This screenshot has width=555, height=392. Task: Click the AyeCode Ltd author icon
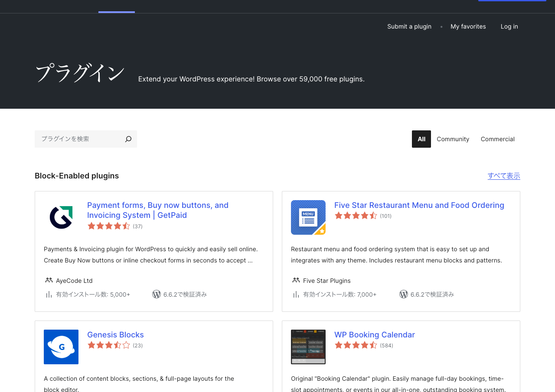49,280
